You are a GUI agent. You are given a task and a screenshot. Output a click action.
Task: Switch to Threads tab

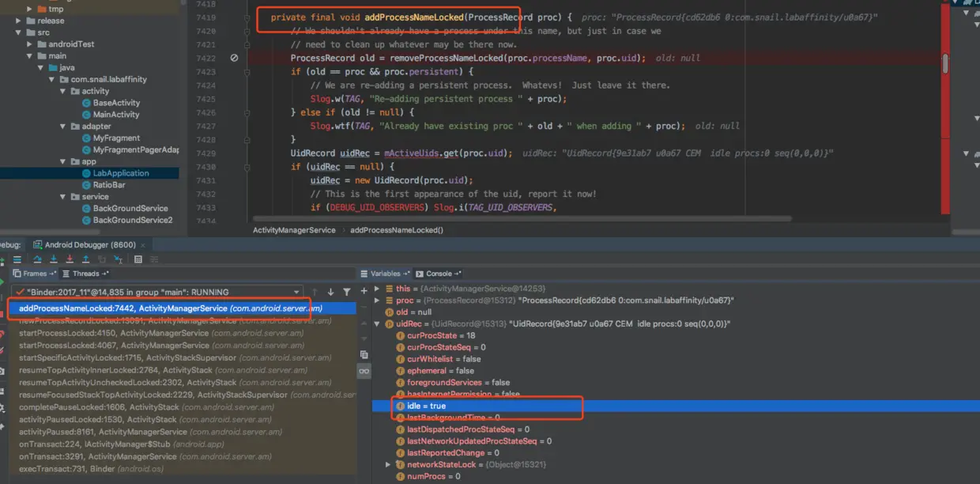click(x=85, y=274)
